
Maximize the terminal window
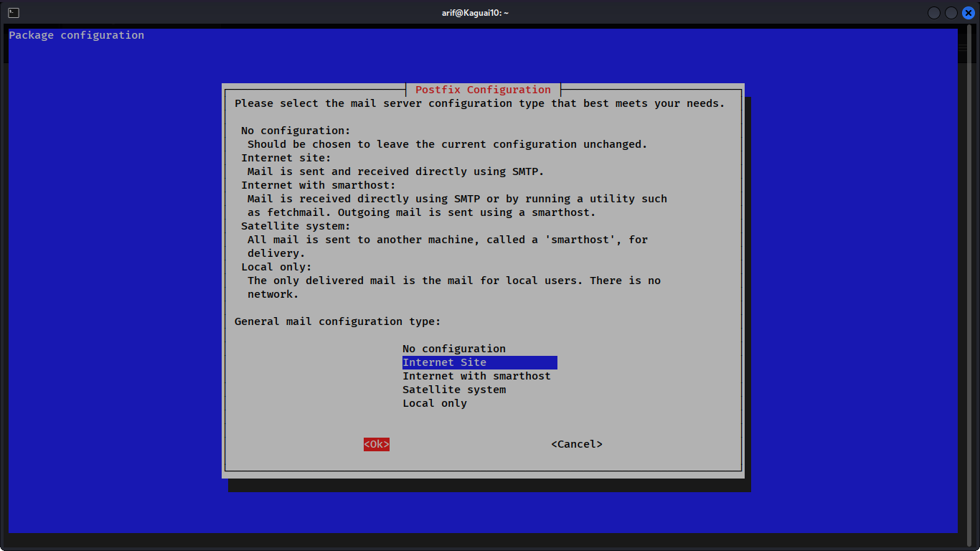click(951, 13)
